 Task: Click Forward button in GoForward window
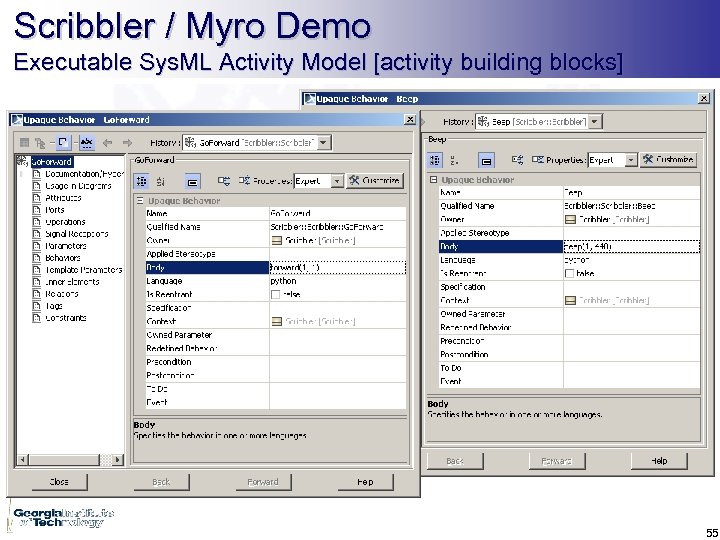[x=263, y=482]
